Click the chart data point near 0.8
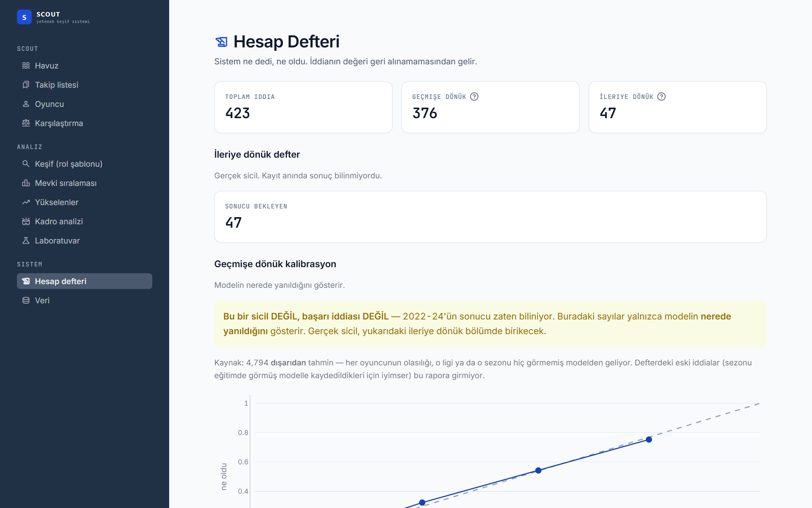This screenshot has width=812, height=508. 649,440
